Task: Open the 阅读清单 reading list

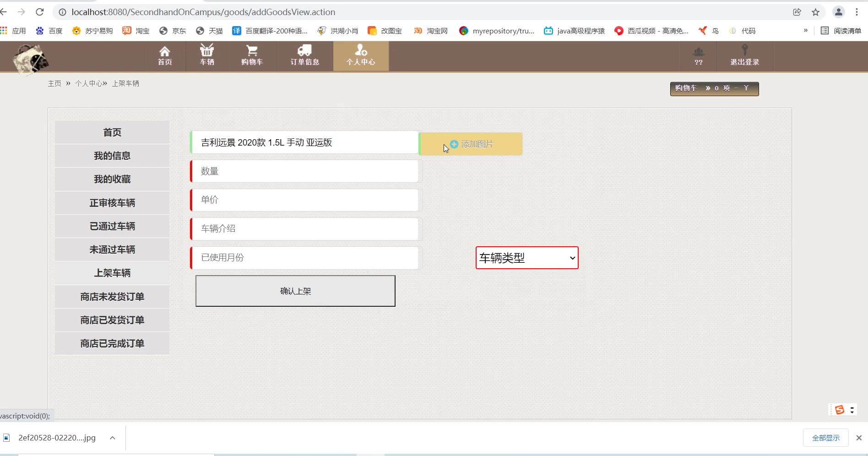Action: click(x=841, y=31)
